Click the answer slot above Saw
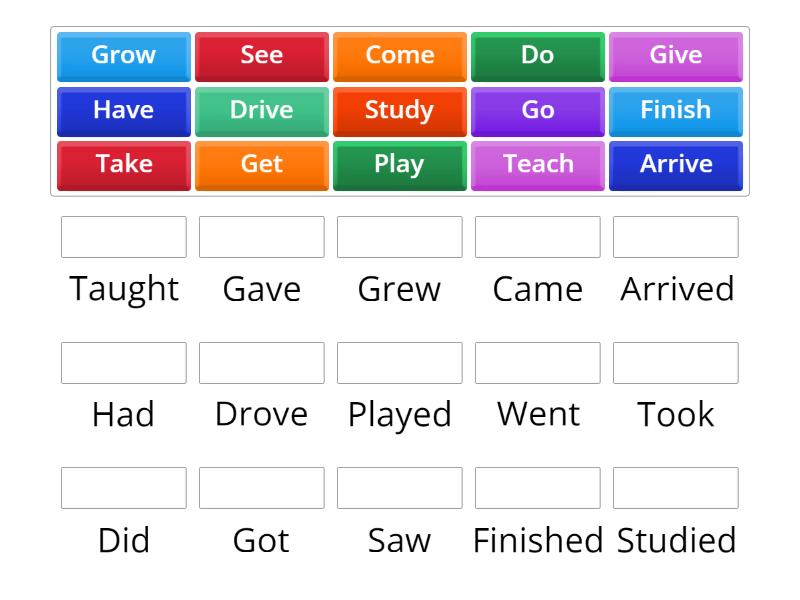This screenshot has width=800, height=600. [x=399, y=488]
